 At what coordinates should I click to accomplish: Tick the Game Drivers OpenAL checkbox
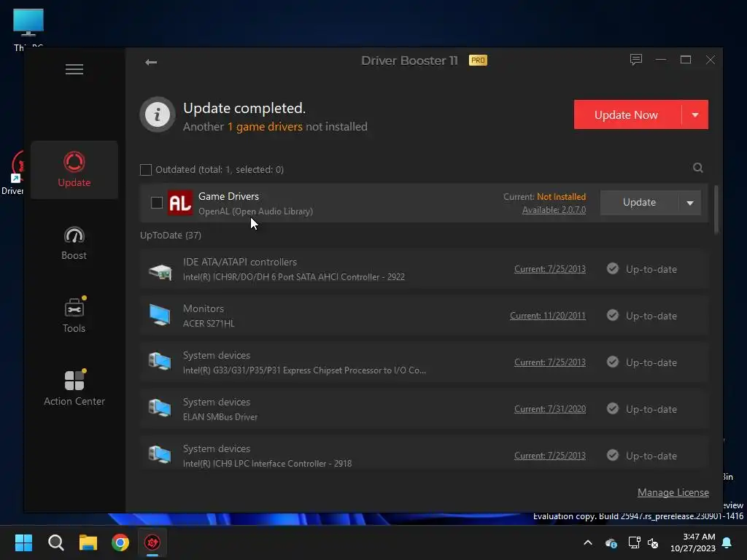pyautogui.click(x=156, y=203)
